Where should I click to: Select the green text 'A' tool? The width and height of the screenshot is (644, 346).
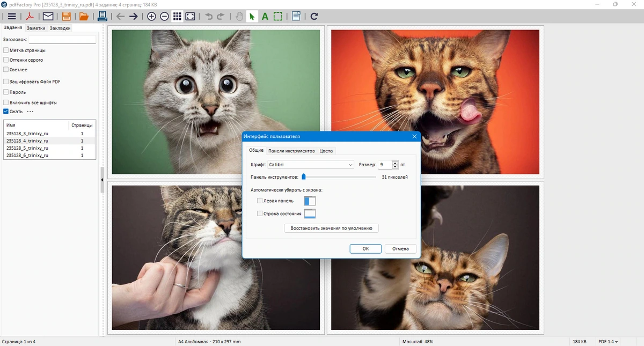265,16
